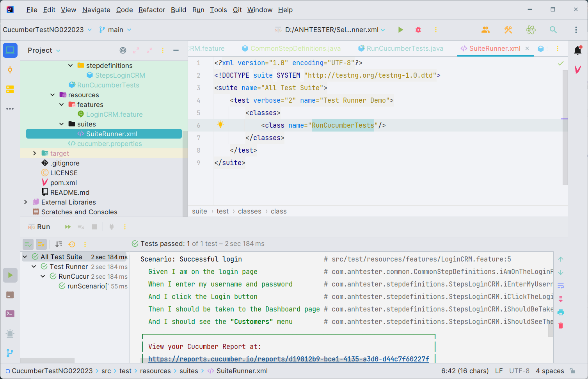Open the Notifications bell panel
The height and width of the screenshot is (379, 588).
pyautogui.click(x=577, y=50)
